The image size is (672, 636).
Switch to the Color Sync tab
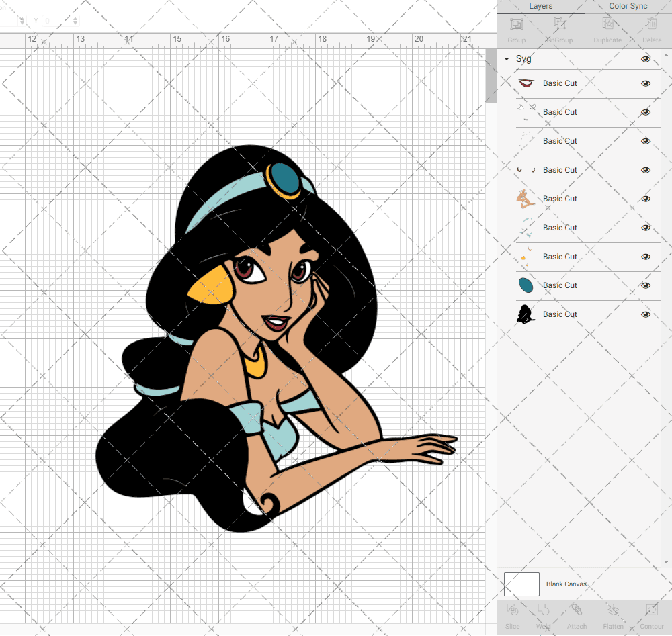[x=628, y=6]
